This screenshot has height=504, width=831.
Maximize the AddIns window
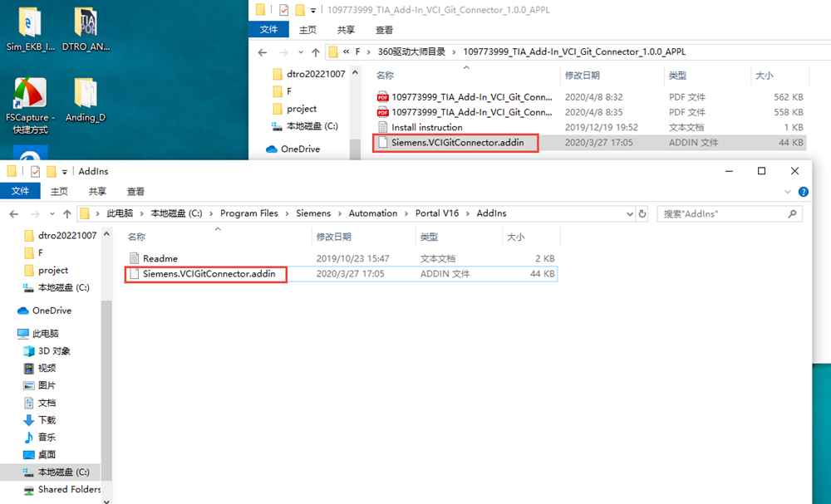[761, 171]
